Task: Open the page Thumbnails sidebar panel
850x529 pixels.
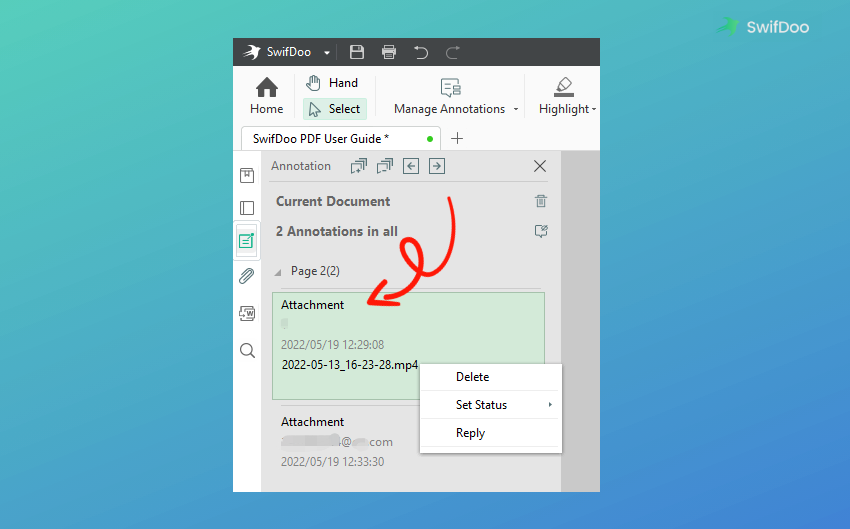Action: [247, 208]
